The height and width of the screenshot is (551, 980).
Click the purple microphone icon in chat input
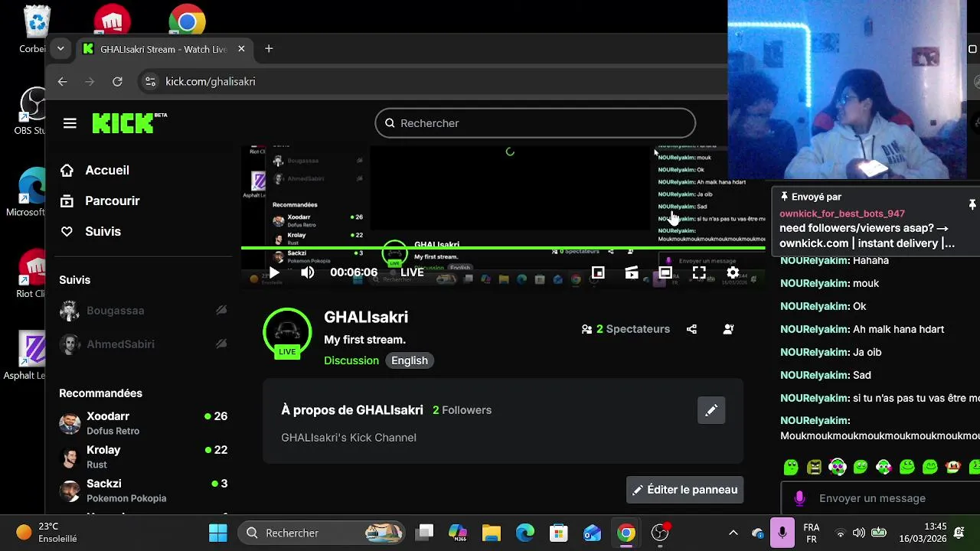point(799,498)
